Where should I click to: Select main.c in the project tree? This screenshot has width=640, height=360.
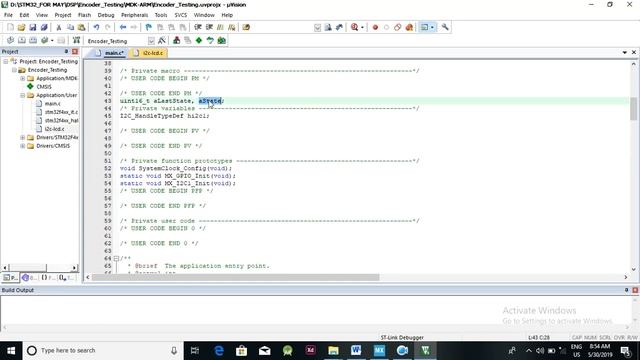52,104
